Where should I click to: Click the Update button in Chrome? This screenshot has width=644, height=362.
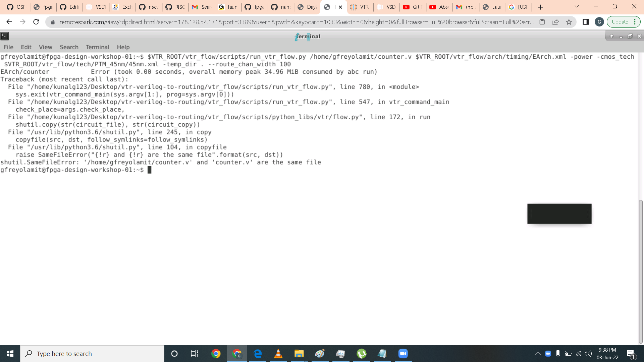620,22
